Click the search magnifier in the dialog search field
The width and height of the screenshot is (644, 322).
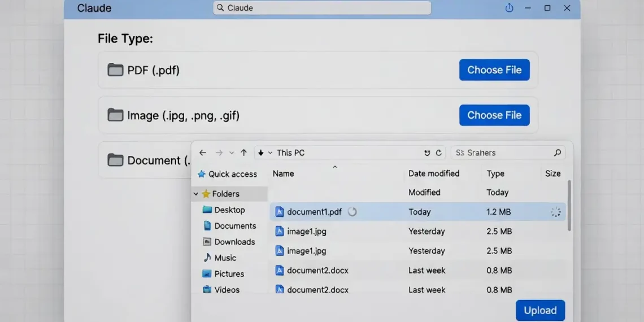pyautogui.click(x=558, y=153)
